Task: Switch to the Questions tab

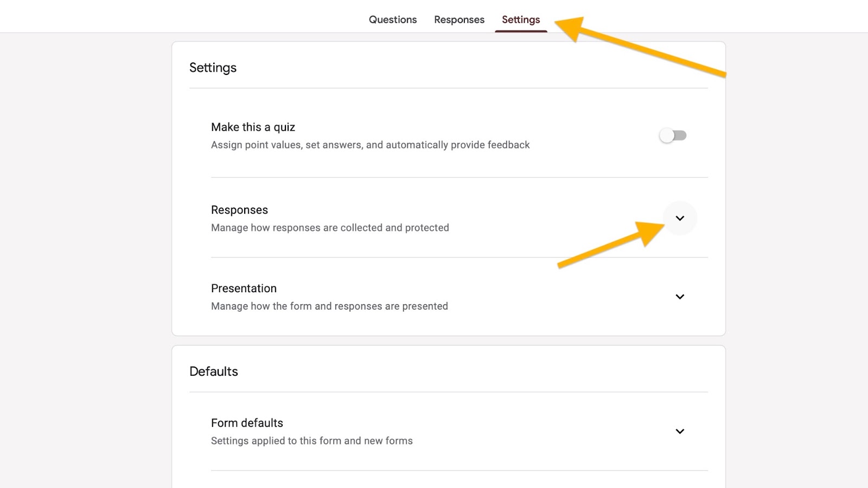Action: (x=393, y=20)
